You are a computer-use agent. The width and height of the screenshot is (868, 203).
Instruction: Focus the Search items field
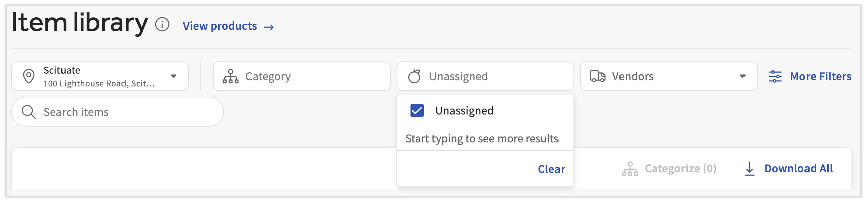(x=126, y=112)
